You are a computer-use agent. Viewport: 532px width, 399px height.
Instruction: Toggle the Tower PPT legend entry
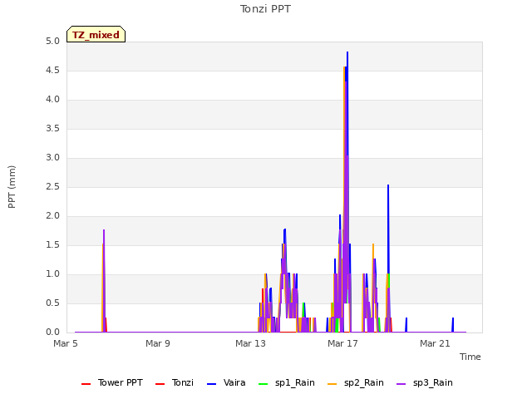[112, 382]
